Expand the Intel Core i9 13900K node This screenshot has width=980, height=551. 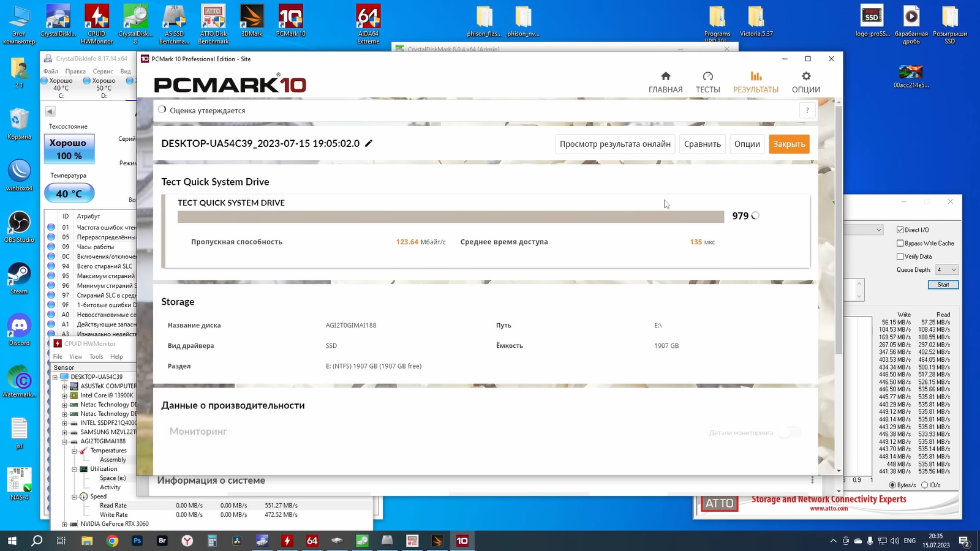64,395
